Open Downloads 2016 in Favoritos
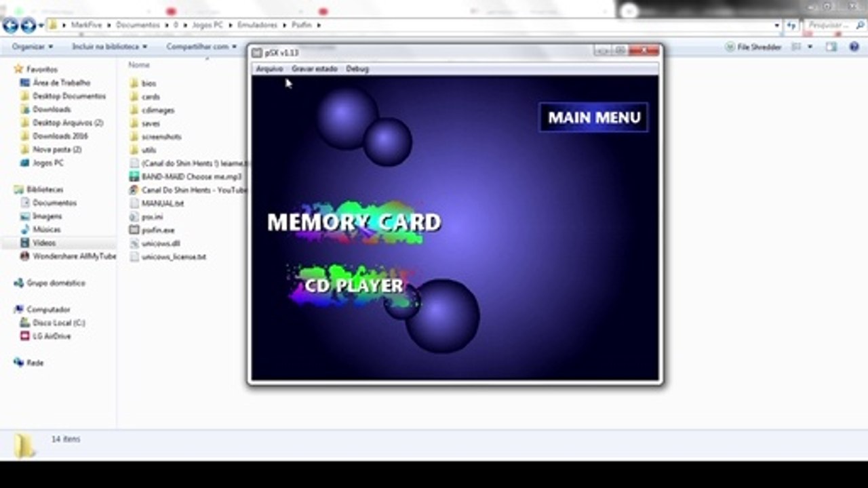The width and height of the screenshot is (868, 488). click(60, 136)
